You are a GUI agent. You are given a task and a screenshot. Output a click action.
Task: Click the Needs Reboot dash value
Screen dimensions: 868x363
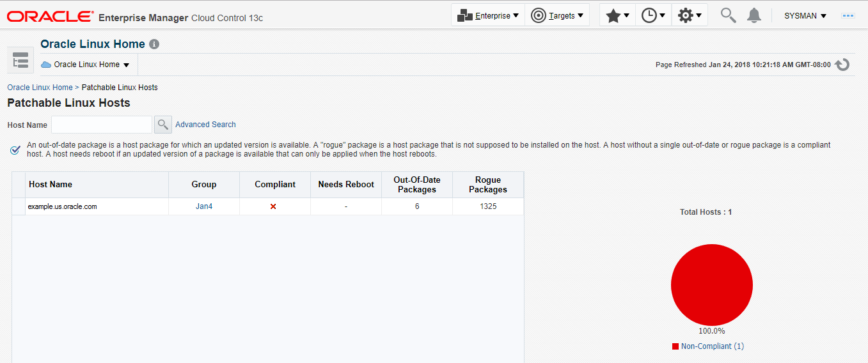[x=346, y=206]
